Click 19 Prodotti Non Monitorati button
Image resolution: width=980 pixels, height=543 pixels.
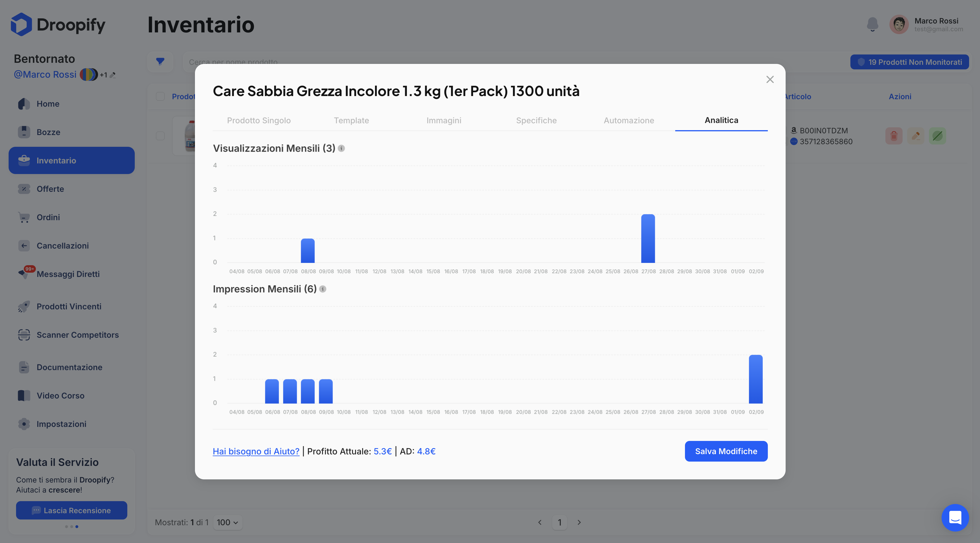910,62
